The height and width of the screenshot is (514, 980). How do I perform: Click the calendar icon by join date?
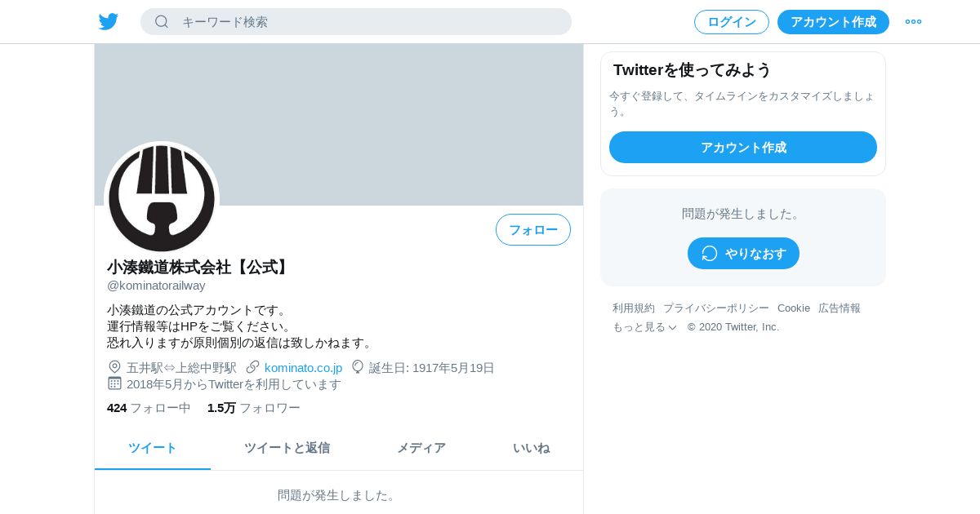coord(114,383)
